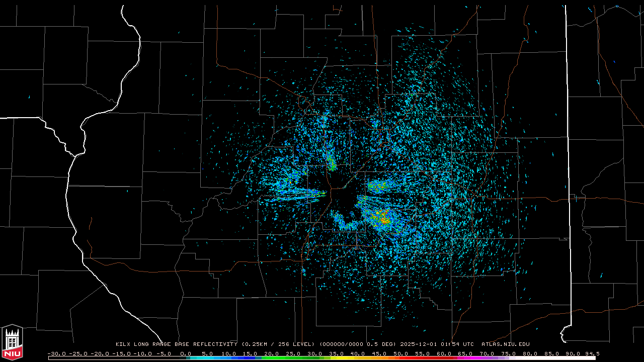Click the -30.0 label on the reflectivity scale
The image size is (644, 362).
tap(56, 353)
